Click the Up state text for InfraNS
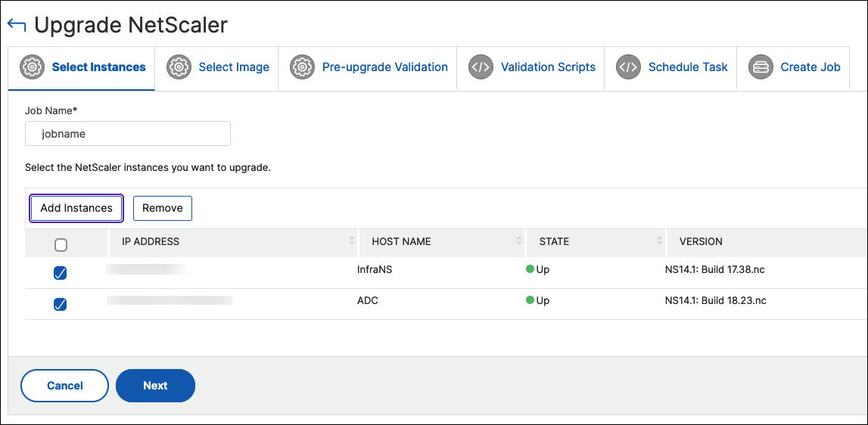 point(543,270)
